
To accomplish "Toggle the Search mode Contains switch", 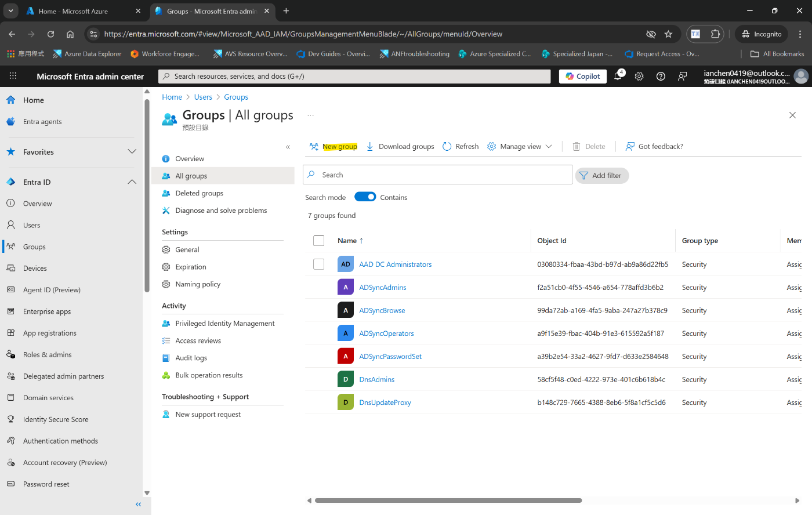I will [x=365, y=197].
